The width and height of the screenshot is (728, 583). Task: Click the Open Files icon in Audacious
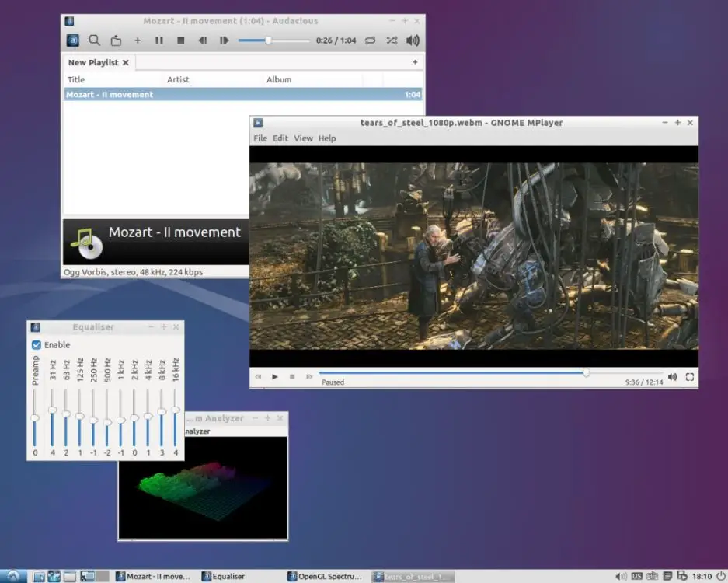[116, 40]
